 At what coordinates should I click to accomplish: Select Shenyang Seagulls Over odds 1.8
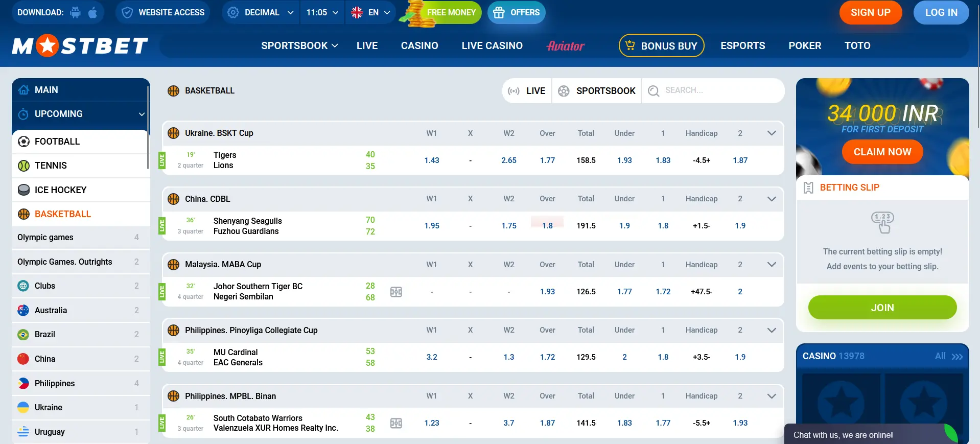547,226
